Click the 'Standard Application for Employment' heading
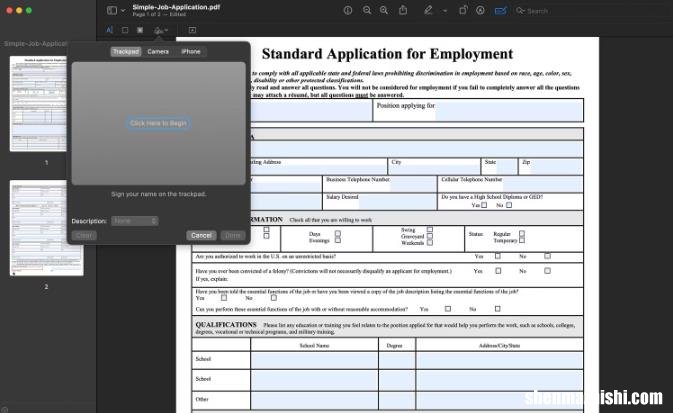Viewport: 673px width, 413px height. (x=387, y=54)
